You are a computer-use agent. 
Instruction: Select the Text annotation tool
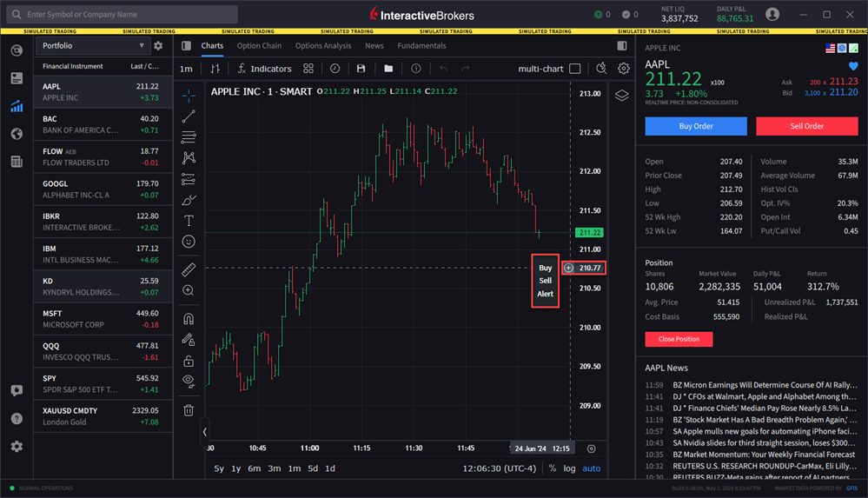pos(189,221)
